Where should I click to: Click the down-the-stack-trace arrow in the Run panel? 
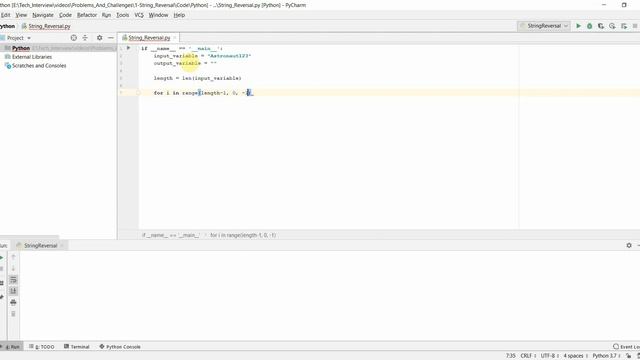(13, 268)
